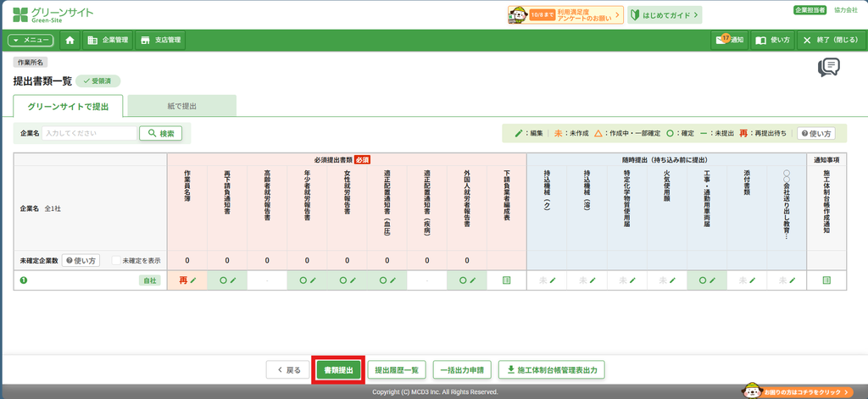This screenshot has width=868, height=399.
Task: Edit 作業員名簿 with 再 status pencil
Action: click(193, 280)
